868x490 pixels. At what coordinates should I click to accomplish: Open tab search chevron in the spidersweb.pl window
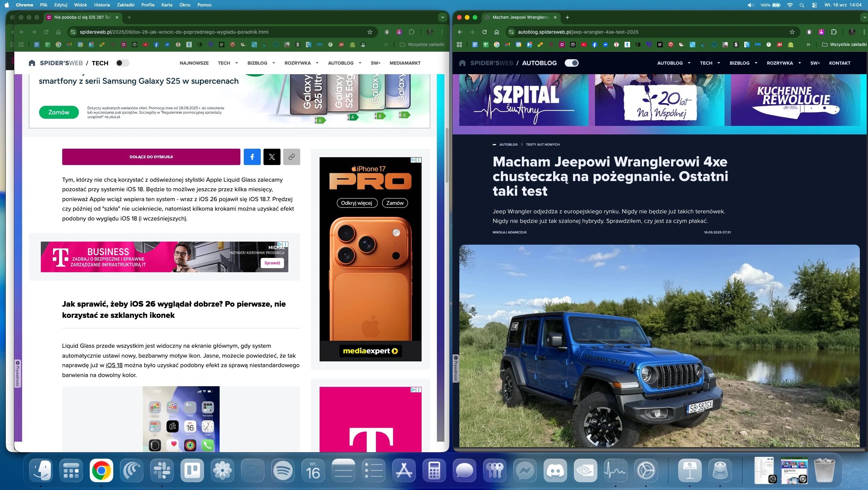(x=442, y=17)
